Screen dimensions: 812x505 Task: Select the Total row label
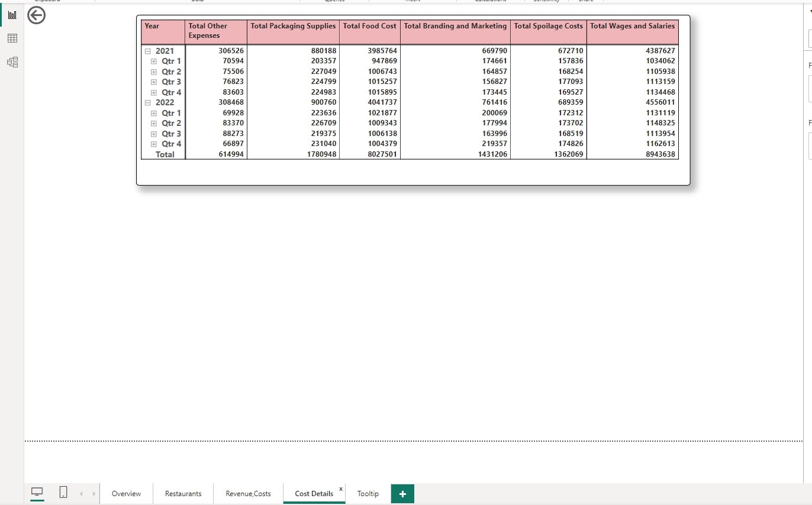pyautogui.click(x=165, y=154)
